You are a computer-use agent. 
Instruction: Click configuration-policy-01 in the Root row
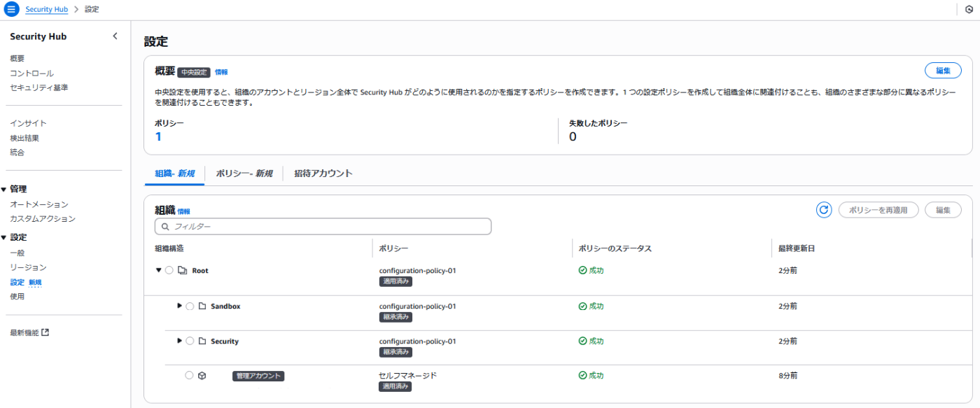pos(418,271)
